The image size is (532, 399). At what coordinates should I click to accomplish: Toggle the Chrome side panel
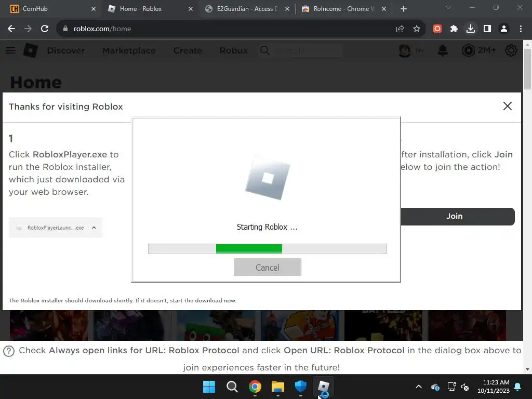click(x=487, y=29)
